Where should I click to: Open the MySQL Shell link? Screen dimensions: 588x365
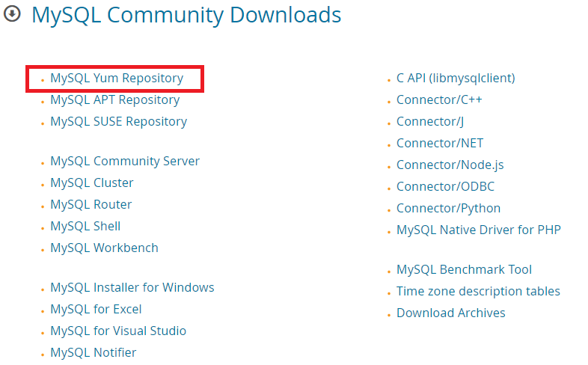coord(85,227)
